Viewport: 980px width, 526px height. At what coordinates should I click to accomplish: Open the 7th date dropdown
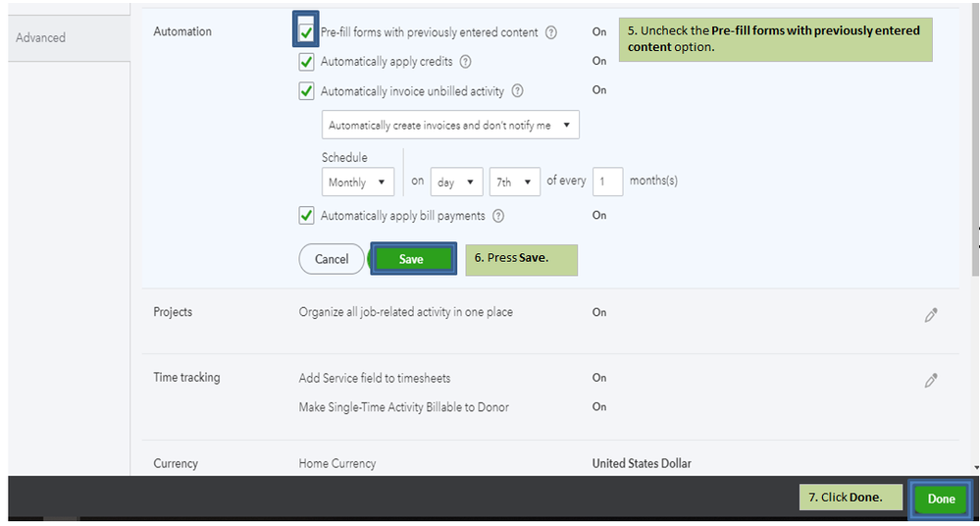tap(515, 183)
